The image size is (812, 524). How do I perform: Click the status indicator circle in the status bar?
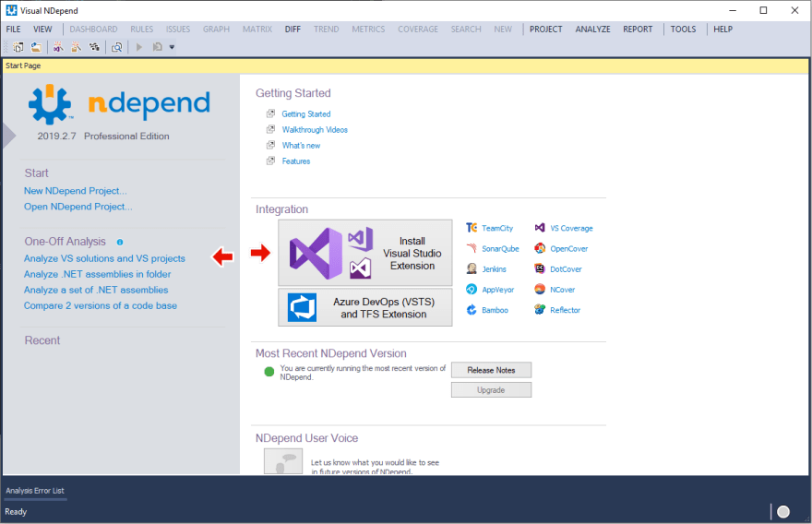[783, 512]
